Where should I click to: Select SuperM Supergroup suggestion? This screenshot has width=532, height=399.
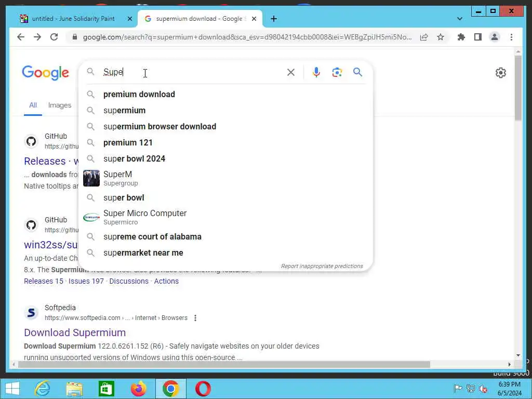225,178
